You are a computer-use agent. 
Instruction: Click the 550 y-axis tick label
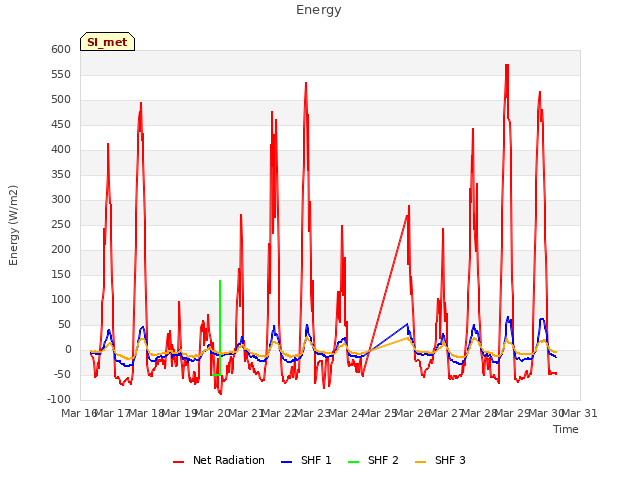61,75
